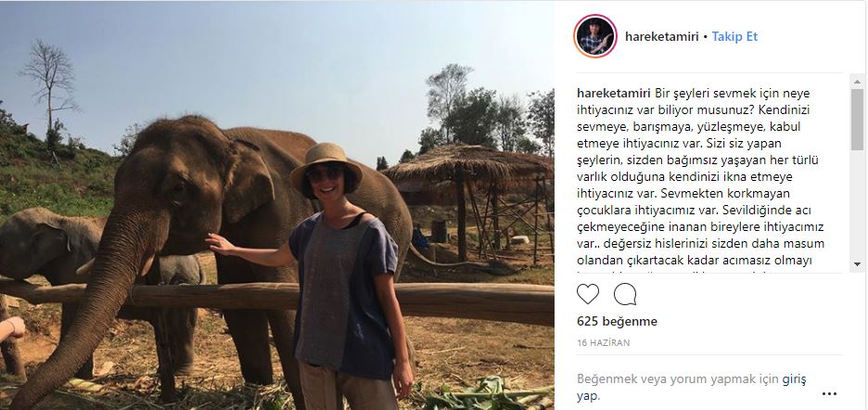
Task: Click the 'Beğenmek veya yorum yapmak için' prompt text
Action: pos(678,379)
